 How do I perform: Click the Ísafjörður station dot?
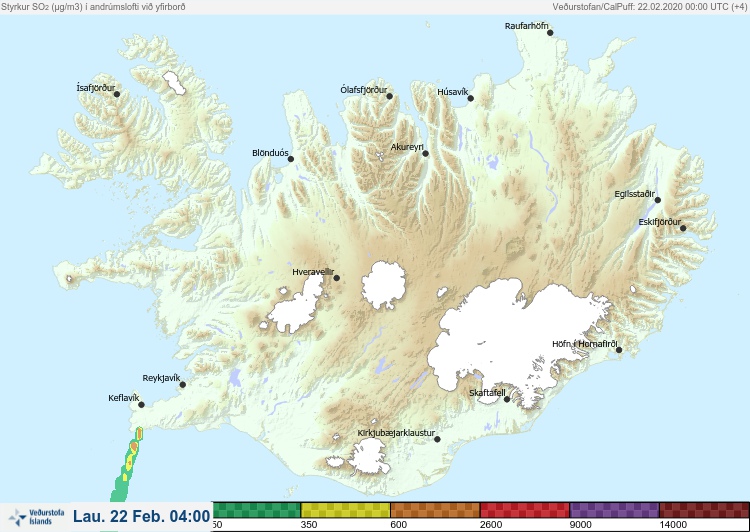117,94
